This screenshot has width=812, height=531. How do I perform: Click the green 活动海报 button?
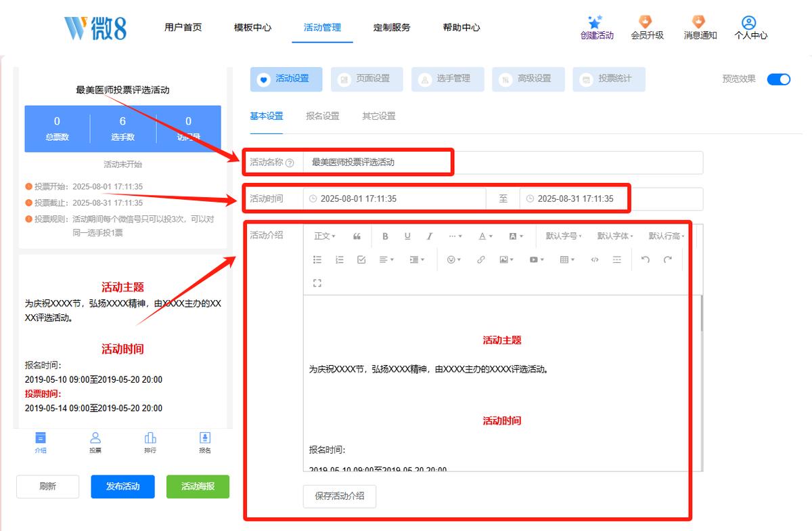click(198, 486)
